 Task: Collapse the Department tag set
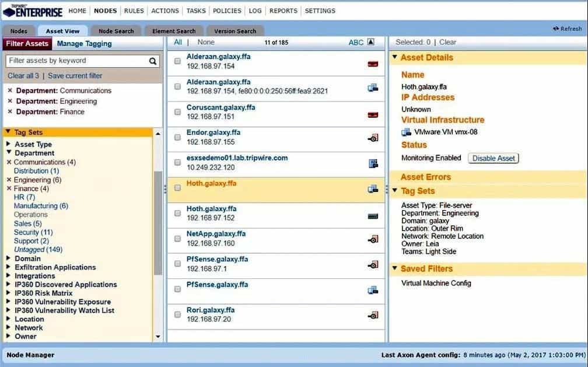pos(9,152)
